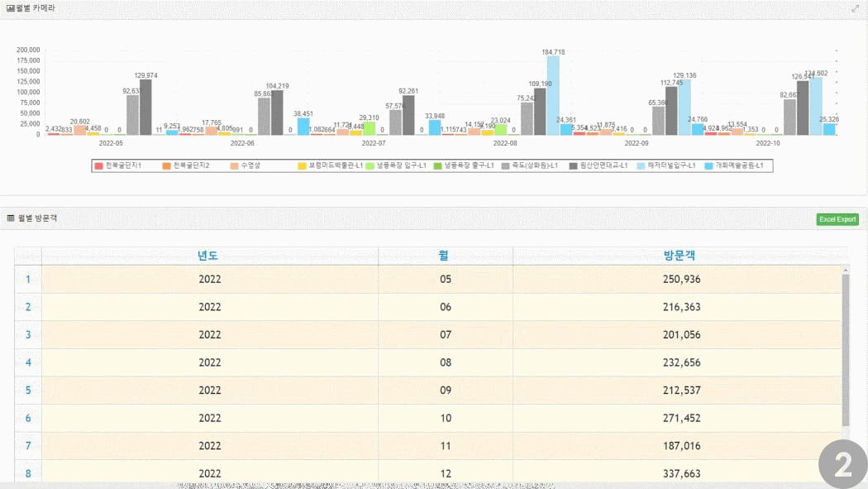This screenshot has height=489, width=868.
Task: Click the table icon beside 월별 방문객
Action: click(11, 218)
